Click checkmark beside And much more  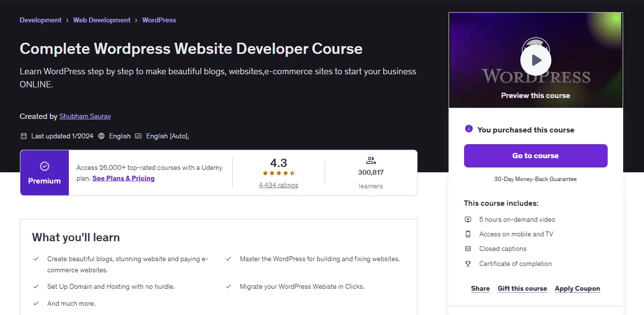pos(36,303)
